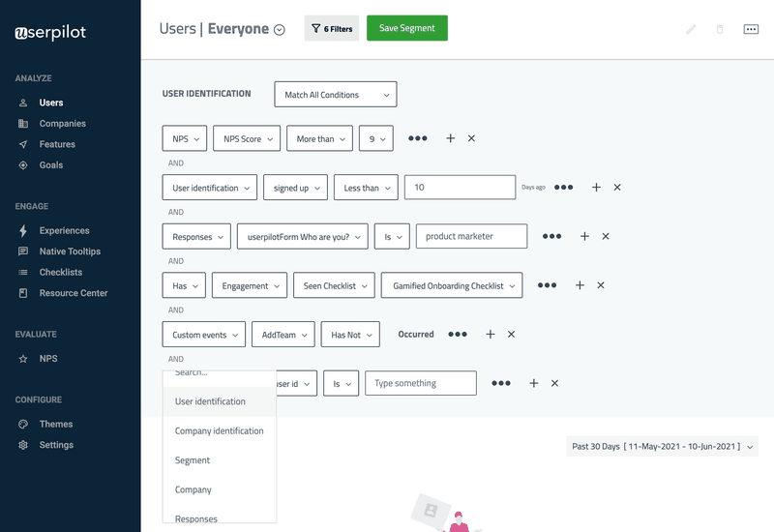Open the Past 30 Days date range dropdown
The width and height of the screenshot is (774, 532).
pyautogui.click(x=662, y=446)
